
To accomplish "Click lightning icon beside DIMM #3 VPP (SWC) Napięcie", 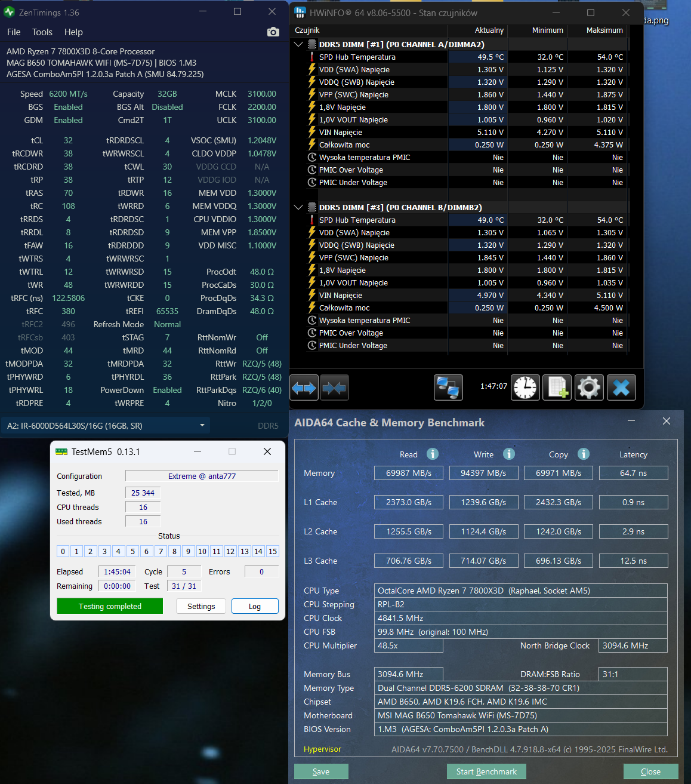I will click(311, 257).
